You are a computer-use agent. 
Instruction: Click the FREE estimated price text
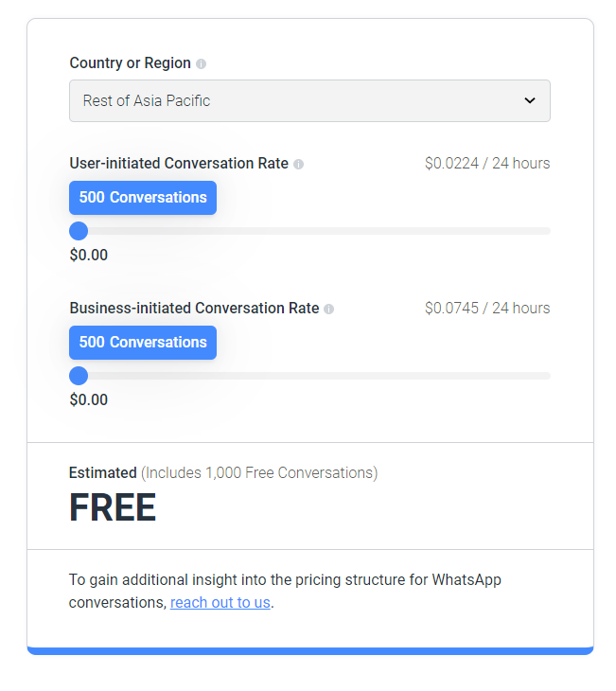(113, 507)
